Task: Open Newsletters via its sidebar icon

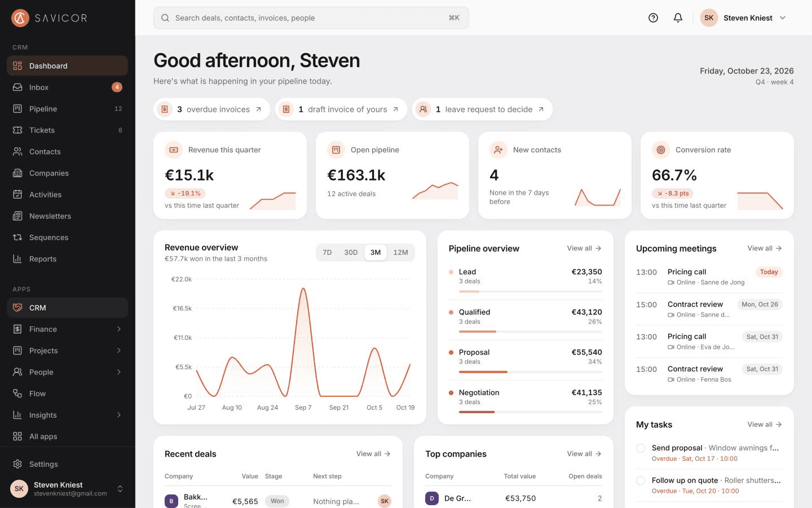Action: coord(17,216)
